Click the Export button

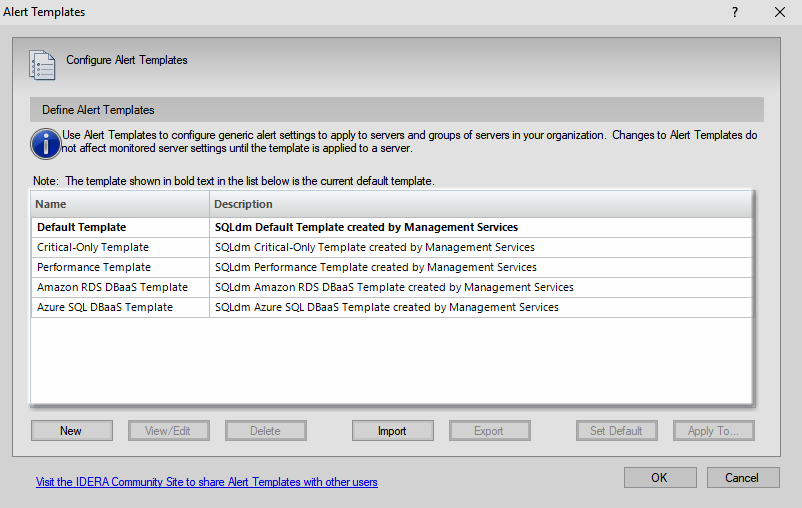[489, 431]
